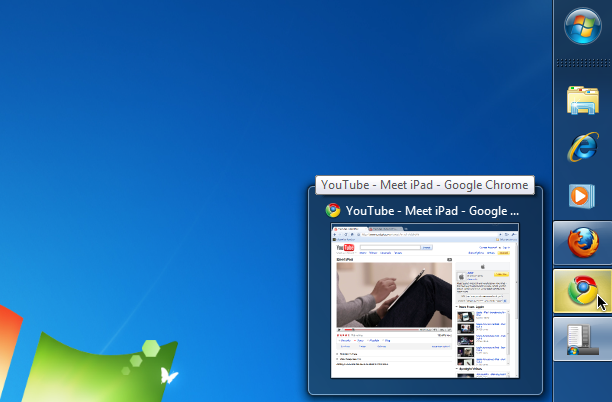This screenshot has height=402, width=612.
Task: Click the Chrome icon in the preview header
Action: click(333, 210)
